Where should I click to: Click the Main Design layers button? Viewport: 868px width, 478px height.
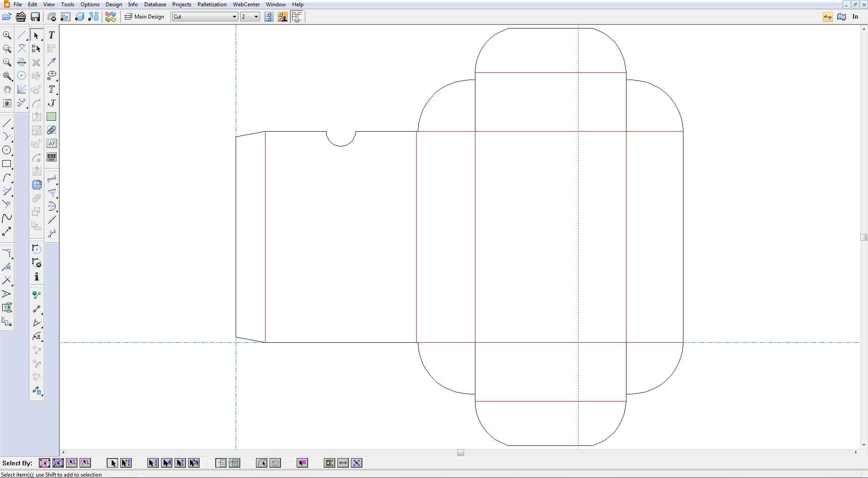pyautogui.click(x=144, y=17)
